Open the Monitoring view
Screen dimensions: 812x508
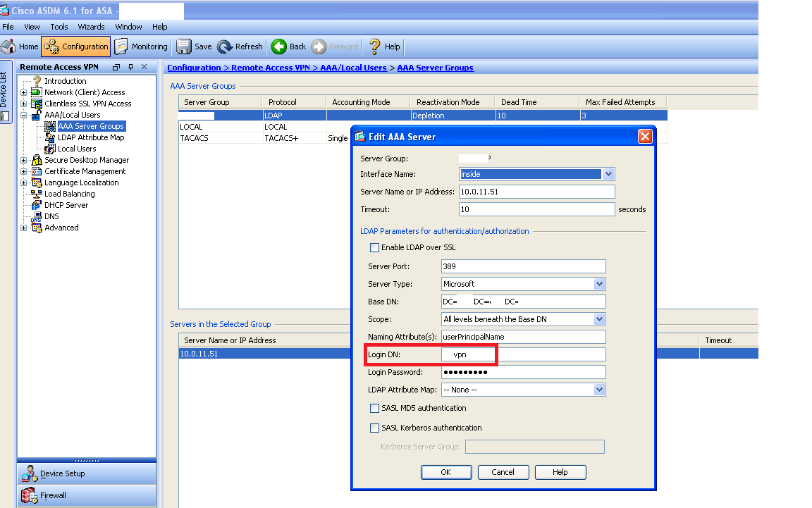click(141, 47)
